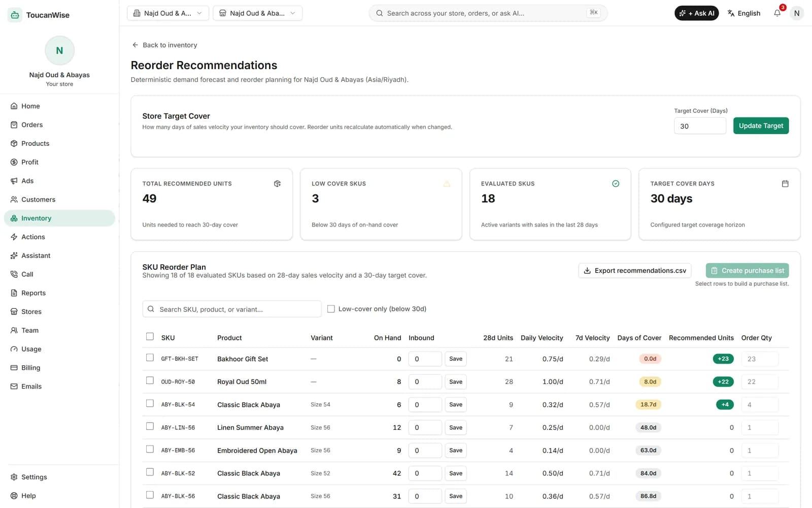Screen dimensions: 812x508
Task: Go to the Team page
Action: click(60, 330)
